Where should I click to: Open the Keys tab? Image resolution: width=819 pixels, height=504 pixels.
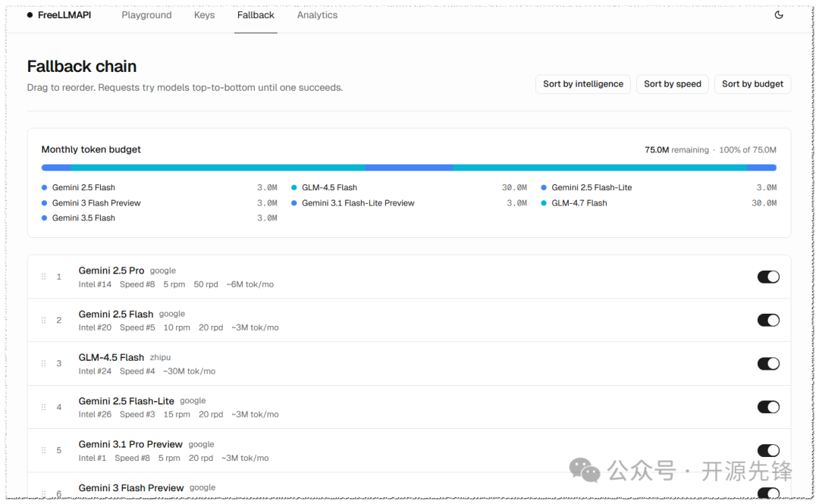pos(204,15)
